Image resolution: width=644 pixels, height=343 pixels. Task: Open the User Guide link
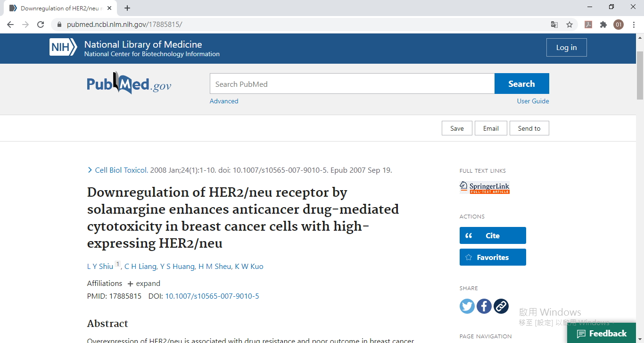coord(533,101)
